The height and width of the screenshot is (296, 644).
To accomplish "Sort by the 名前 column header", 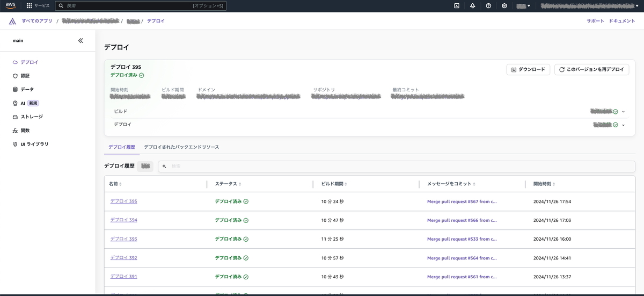I will coord(115,184).
